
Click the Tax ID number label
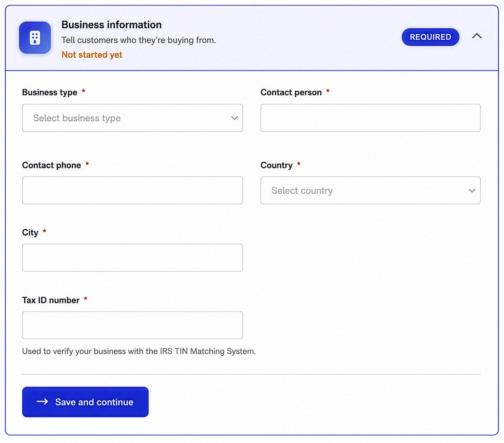(51, 300)
